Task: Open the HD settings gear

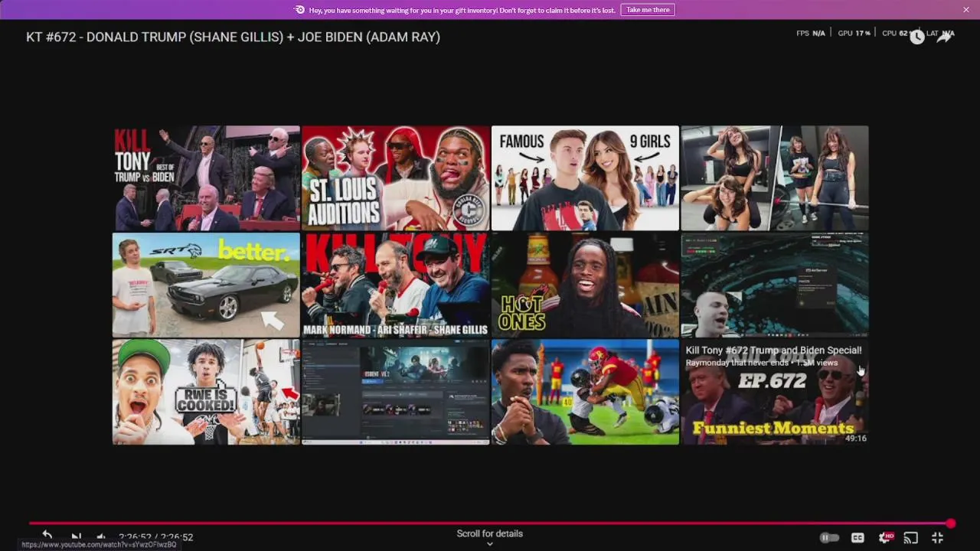Action: click(886, 538)
